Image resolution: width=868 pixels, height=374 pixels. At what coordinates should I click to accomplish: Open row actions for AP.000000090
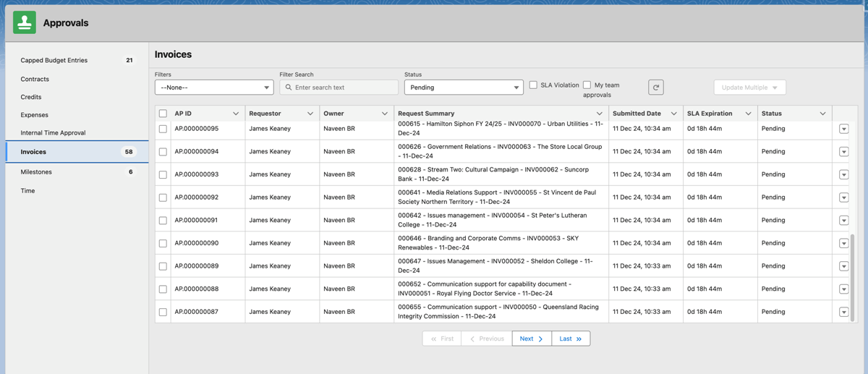click(843, 243)
